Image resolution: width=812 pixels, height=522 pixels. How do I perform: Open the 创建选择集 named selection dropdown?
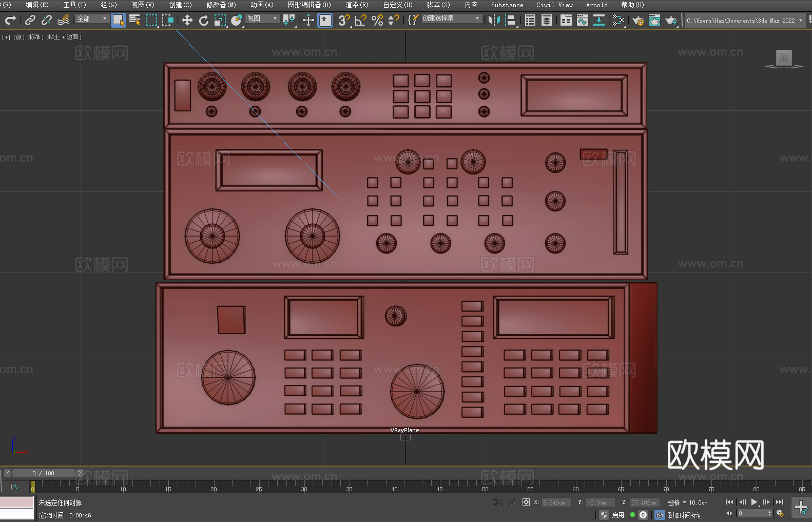(x=451, y=18)
